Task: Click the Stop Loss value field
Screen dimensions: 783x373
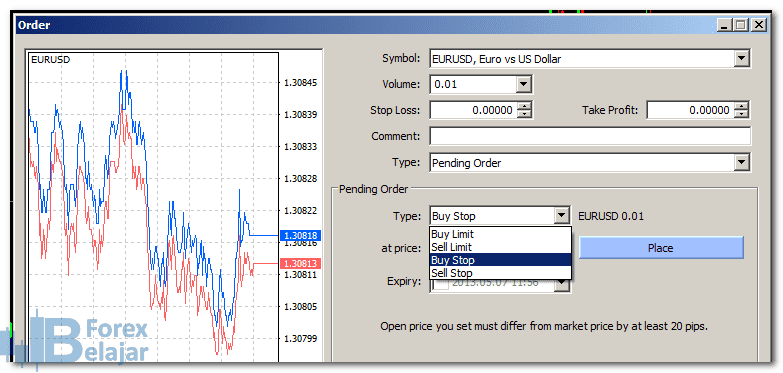Action: pos(473,110)
